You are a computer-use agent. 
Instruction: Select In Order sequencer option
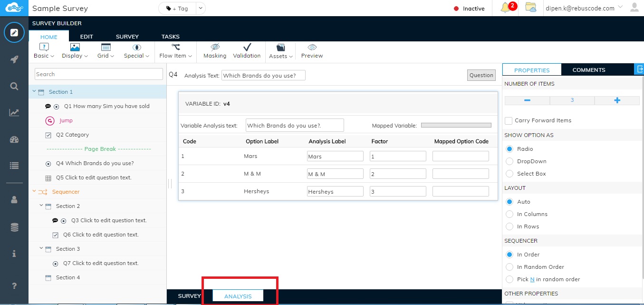pos(509,255)
